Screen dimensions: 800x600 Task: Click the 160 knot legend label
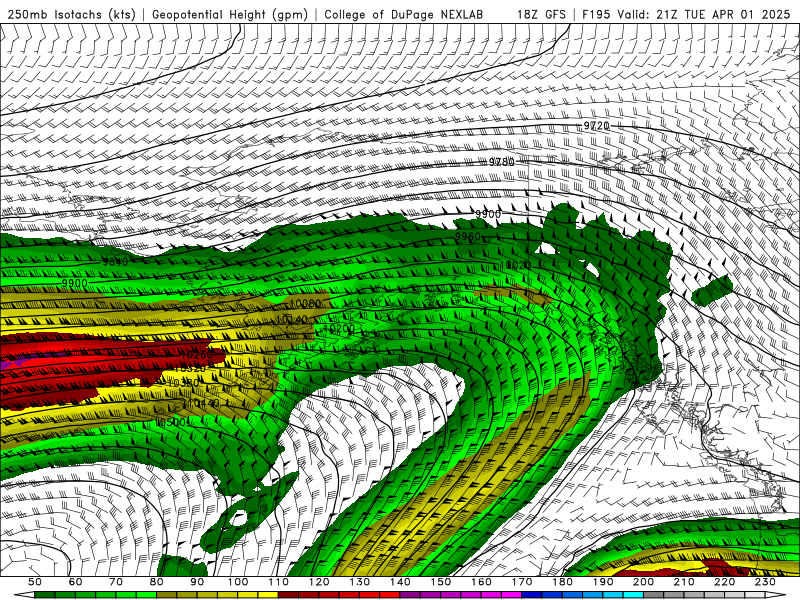[481, 582]
